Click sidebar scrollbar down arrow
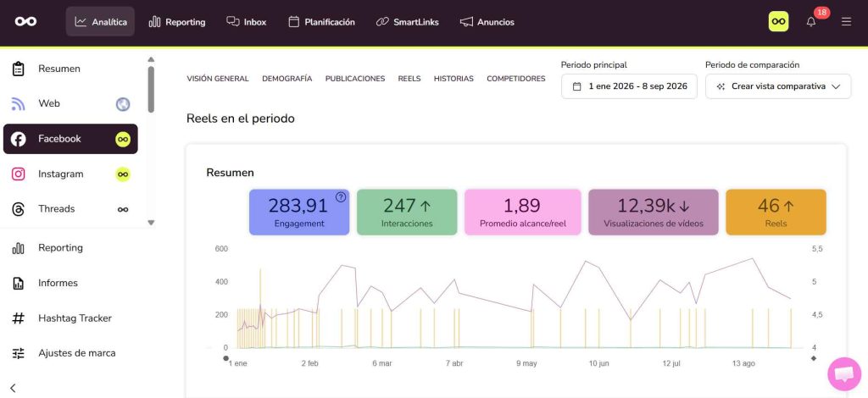Image resolution: width=868 pixels, height=398 pixels. coord(151,222)
